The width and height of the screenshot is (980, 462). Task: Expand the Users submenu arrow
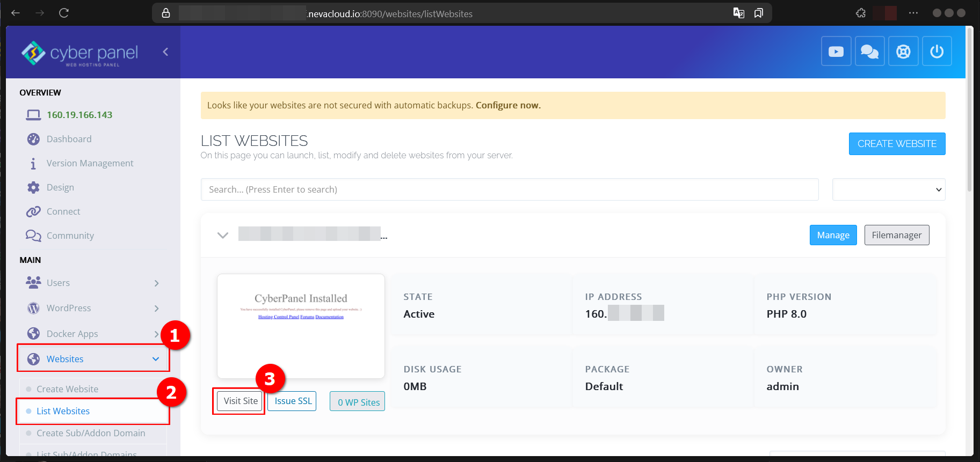click(x=156, y=283)
